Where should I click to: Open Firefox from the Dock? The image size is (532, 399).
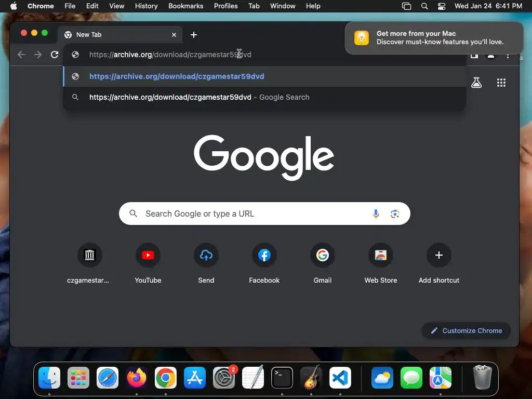click(137, 378)
